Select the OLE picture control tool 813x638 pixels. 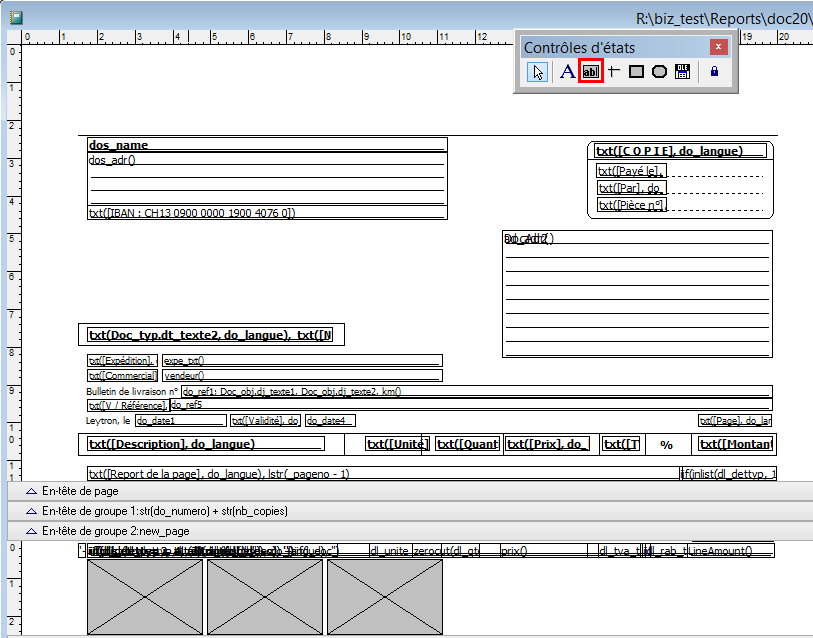682,72
